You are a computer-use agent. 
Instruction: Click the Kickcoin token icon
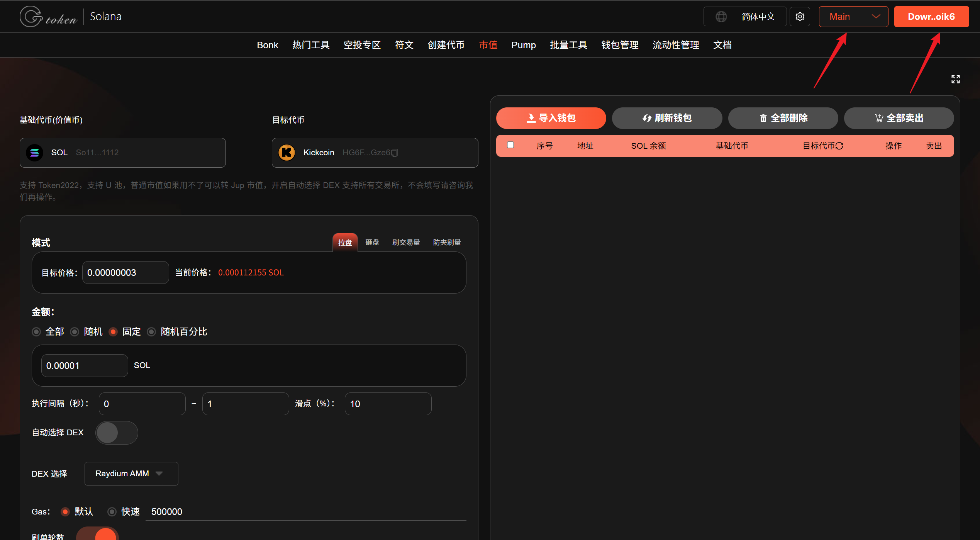pos(287,153)
